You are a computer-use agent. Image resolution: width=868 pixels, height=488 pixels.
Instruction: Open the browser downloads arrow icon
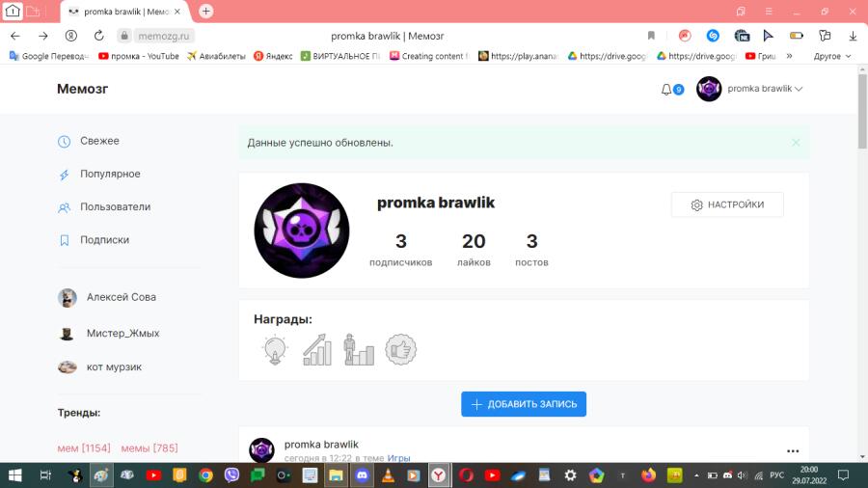click(x=853, y=36)
